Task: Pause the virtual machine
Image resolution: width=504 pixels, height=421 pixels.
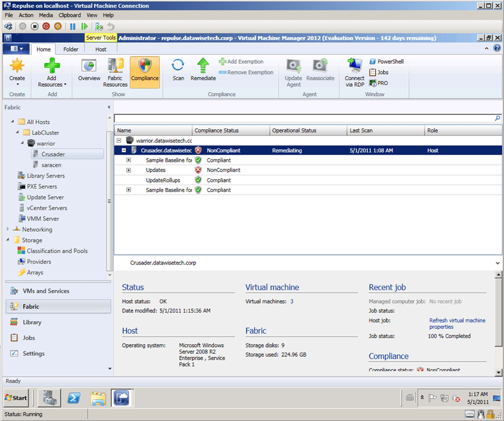Action: (73, 26)
